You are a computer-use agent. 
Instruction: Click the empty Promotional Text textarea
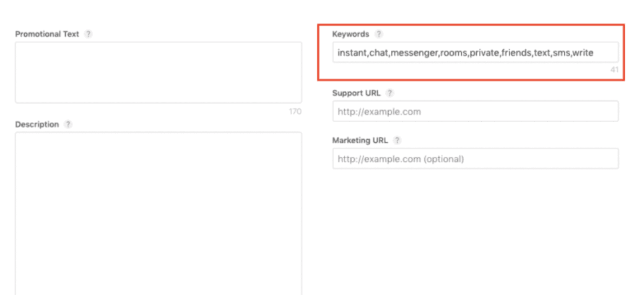point(158,71)
